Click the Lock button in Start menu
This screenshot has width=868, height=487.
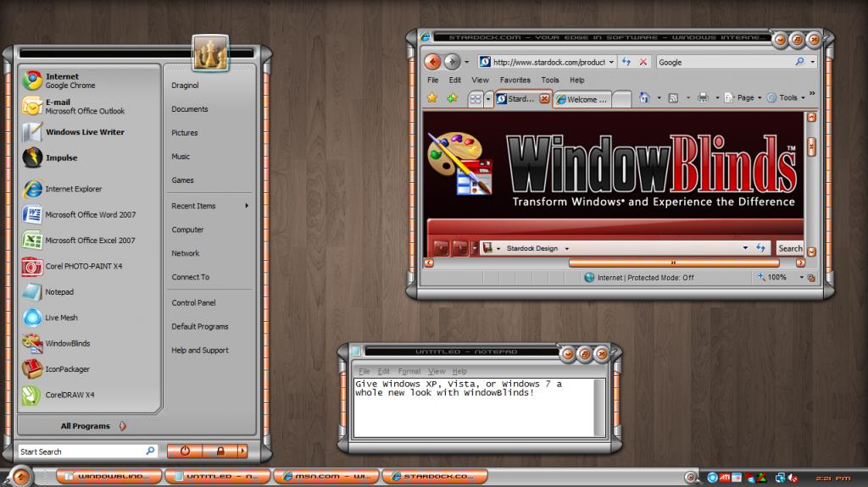tap(220, 451)
